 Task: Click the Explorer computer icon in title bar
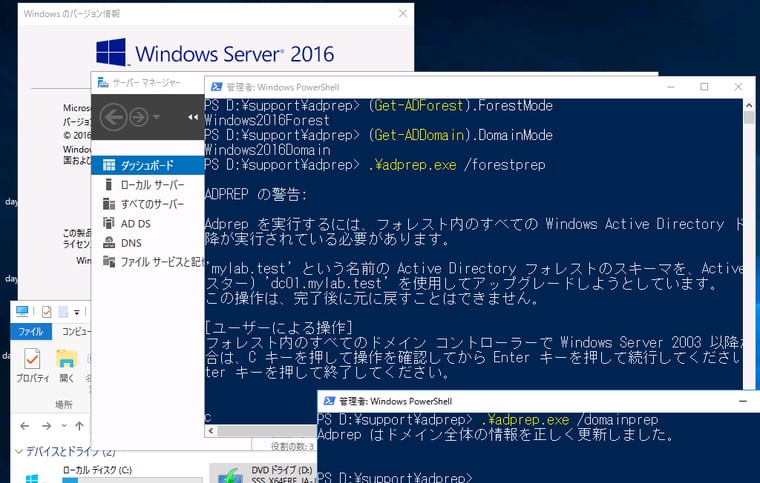click(22, 311)
